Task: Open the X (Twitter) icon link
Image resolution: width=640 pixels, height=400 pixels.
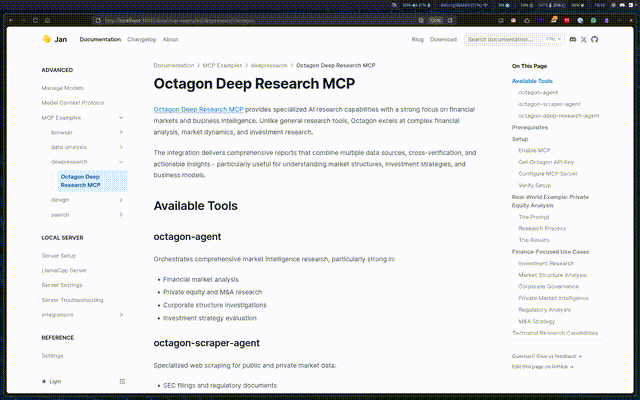Action: pyautogui.click(x=584, y=39)
